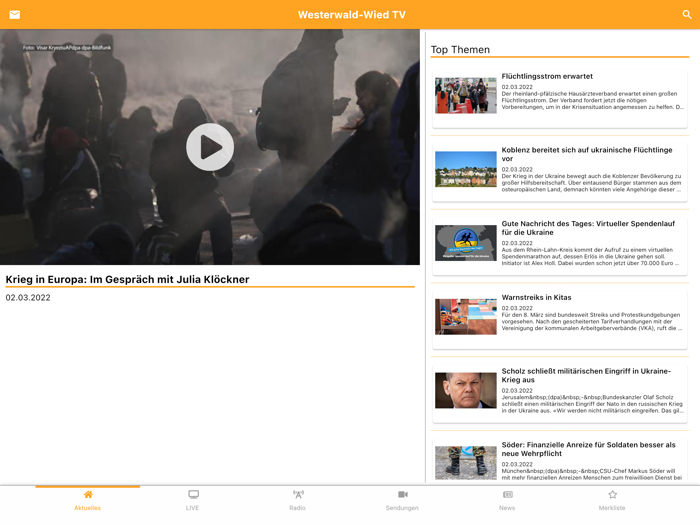Open 'Söder: Finanzielle Anreize für Soldaten' article
The image size is (700, 525).
pyautogui.click(x=560, y=461)
